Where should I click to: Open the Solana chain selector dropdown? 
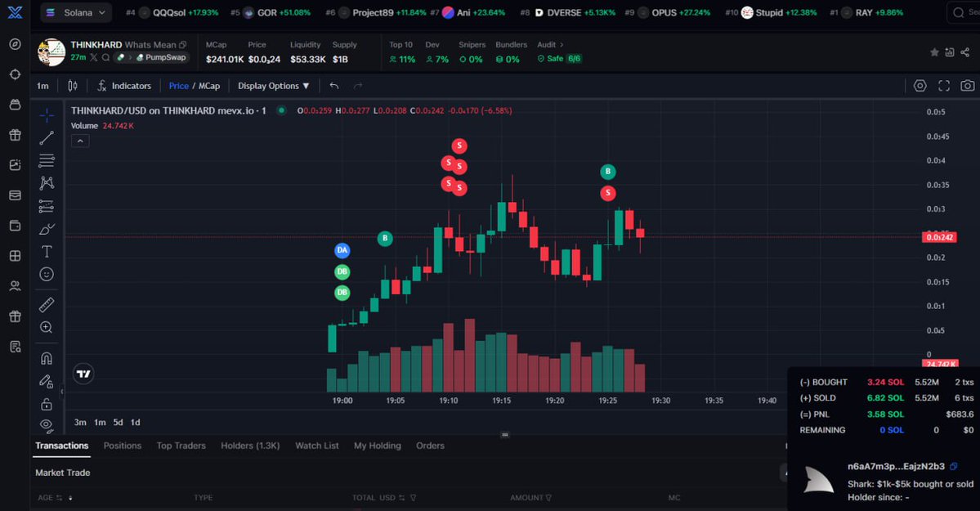tap(76, 12)
